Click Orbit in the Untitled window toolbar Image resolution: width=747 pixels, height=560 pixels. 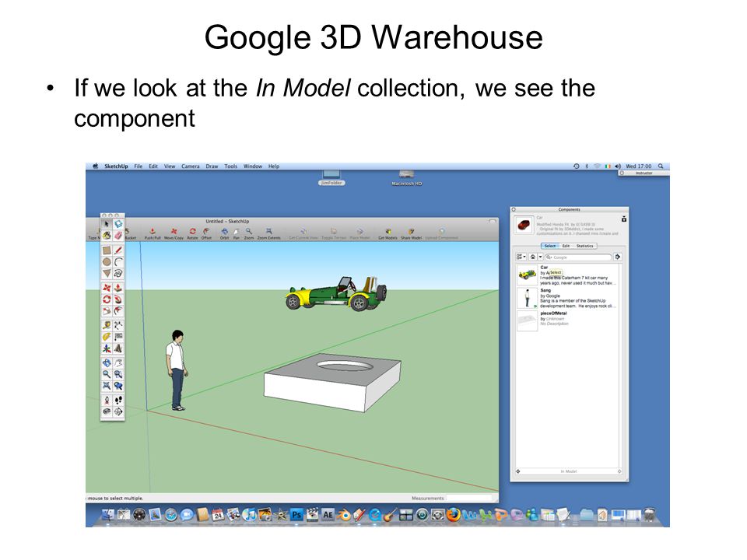click(224, 233)
